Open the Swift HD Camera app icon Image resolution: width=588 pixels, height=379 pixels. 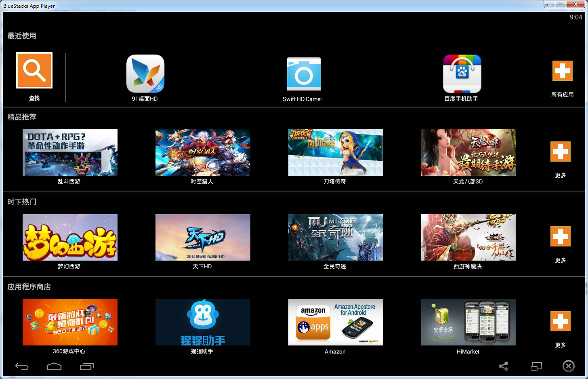(x=304, y=74)
